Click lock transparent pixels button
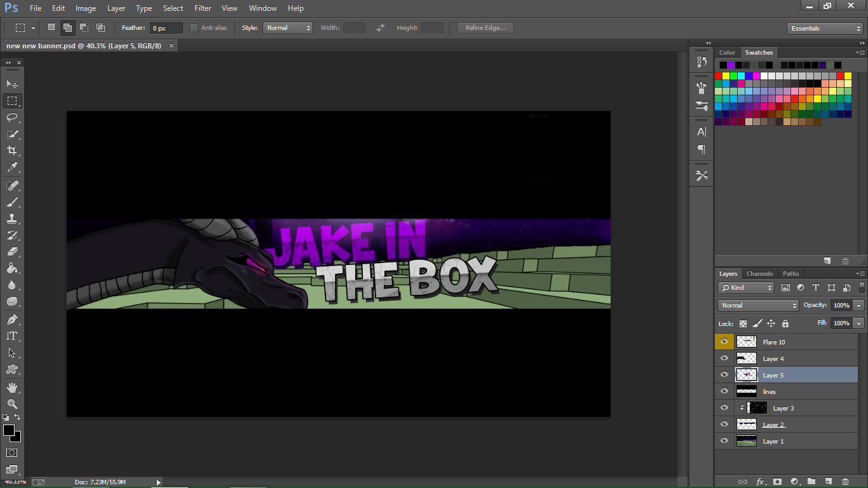868x488 pixels. (743, 323)
